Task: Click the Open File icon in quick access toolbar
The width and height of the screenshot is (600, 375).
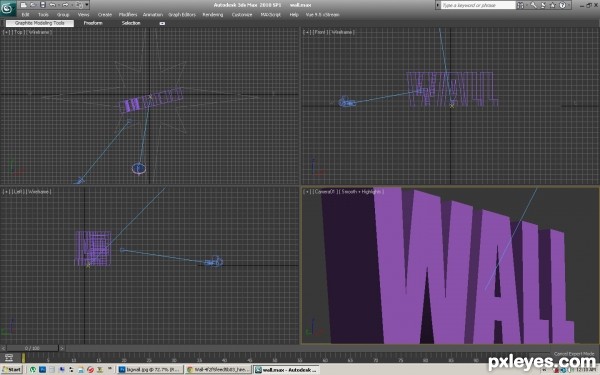Action: 33,5
